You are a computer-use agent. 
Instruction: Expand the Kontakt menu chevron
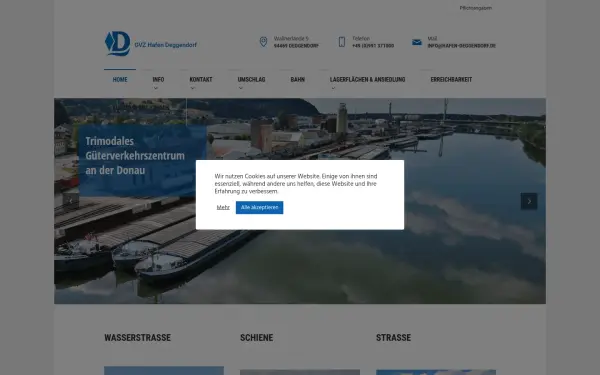pos(192,88)
